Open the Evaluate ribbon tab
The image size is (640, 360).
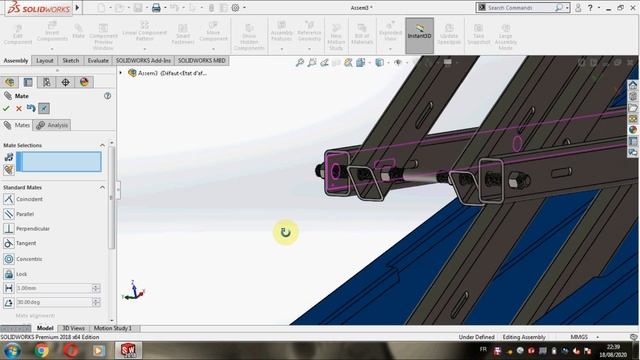pyautogui.click(x=98, y=60)
